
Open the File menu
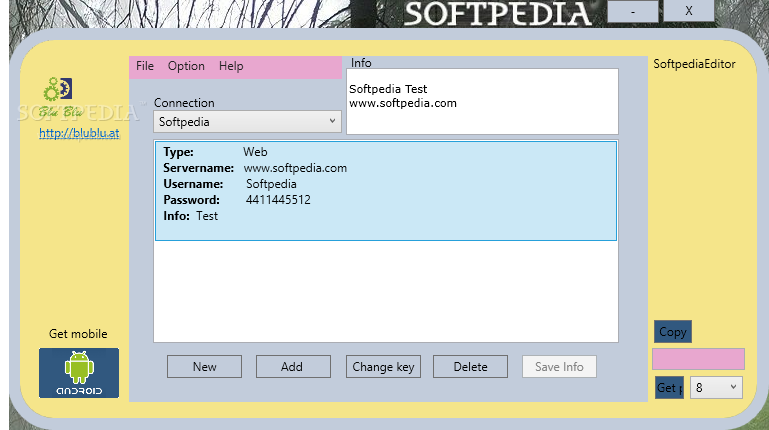145,66
